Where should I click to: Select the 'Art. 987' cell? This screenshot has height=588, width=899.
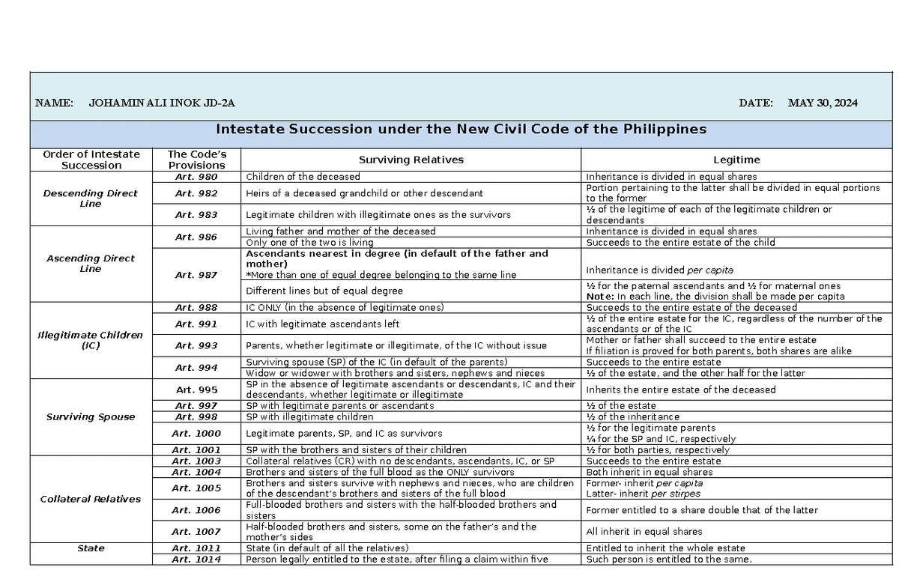[197, 275]
